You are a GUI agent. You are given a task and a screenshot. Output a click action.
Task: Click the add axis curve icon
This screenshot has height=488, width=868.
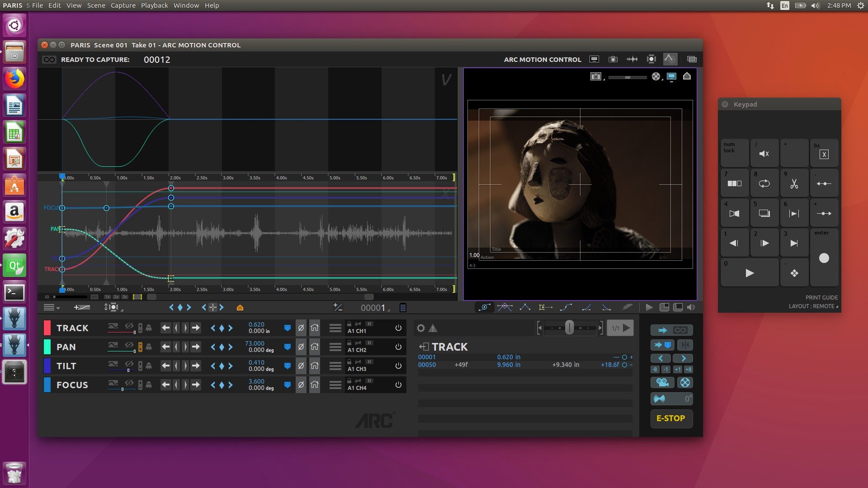point(82,307)
